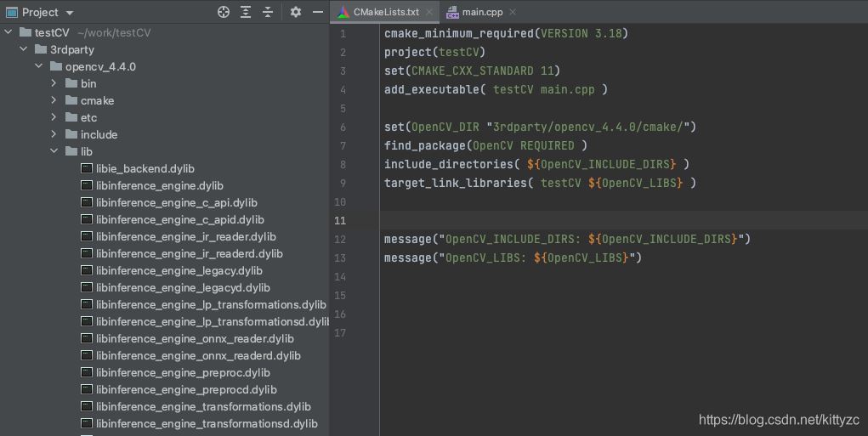868x436 pixels.
Task: Select libinference_engine_ir_reader.dylib file
Action: 186,237
